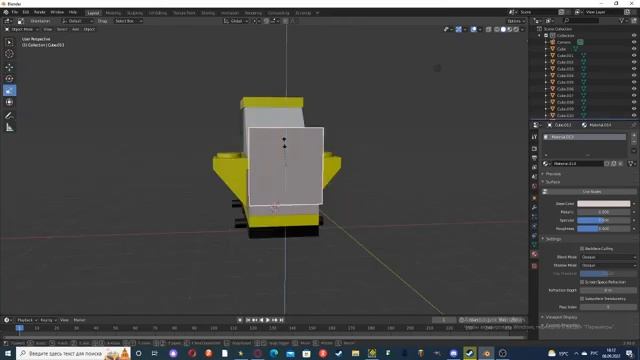The width and height of the screenshot is (640, 360).
Task: Open the Object Data properties tab icon
Action: (x=534, y=244)
